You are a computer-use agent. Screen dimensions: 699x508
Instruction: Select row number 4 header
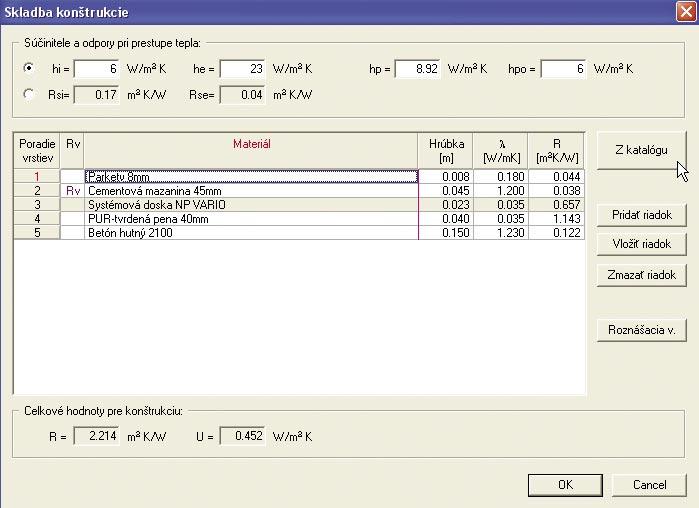coord(37,219)
